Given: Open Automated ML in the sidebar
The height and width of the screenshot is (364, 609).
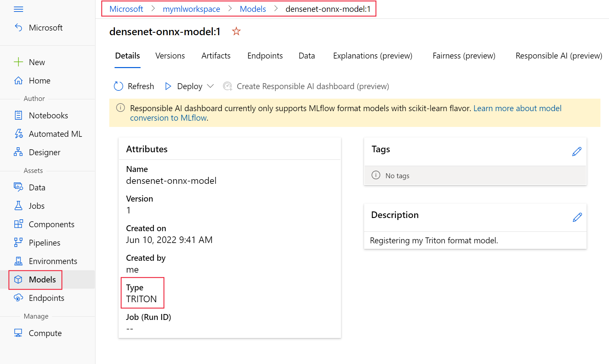Looking at the screenshot, I should point(55,134).
